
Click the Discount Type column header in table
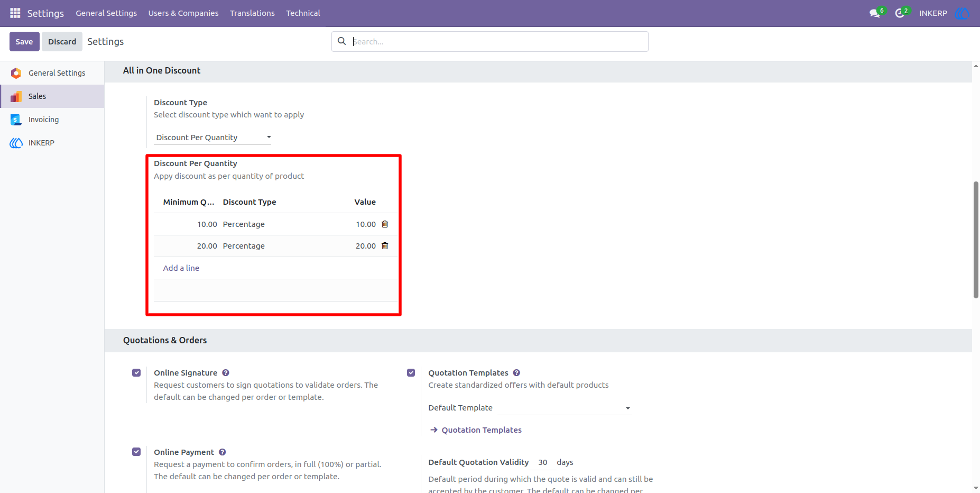249,202
